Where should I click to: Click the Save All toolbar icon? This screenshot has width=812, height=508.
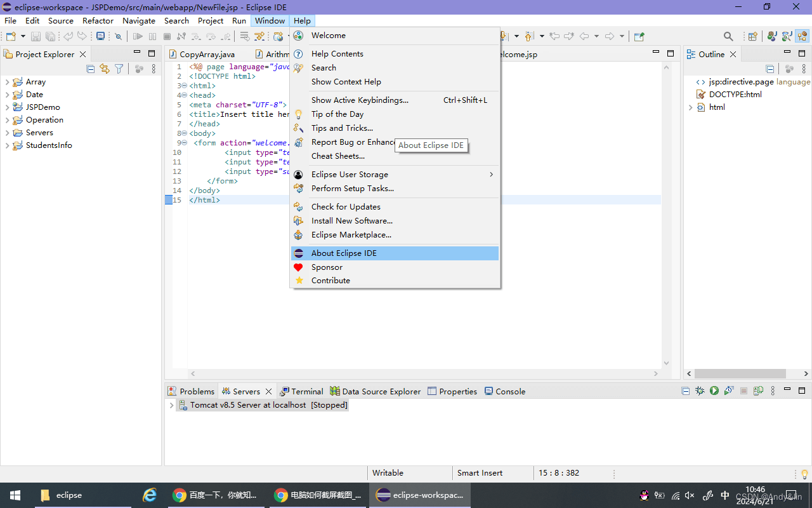click(50, 37)
